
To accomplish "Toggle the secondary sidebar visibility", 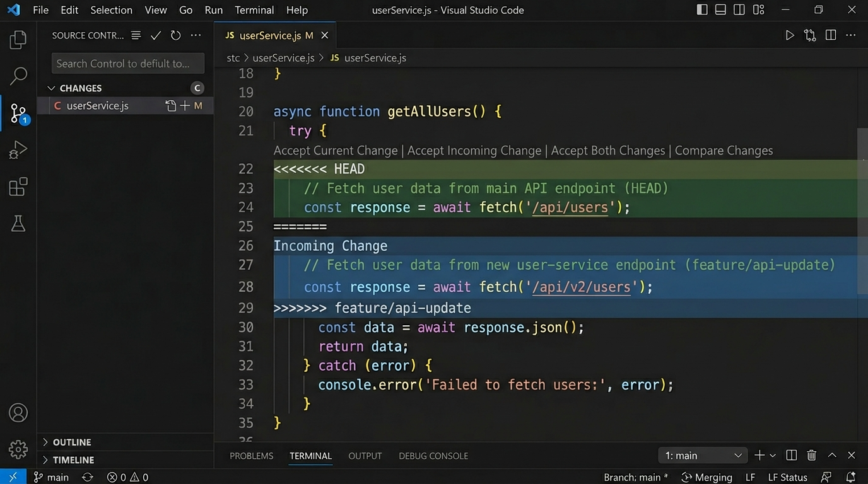I will coord(739,9).
